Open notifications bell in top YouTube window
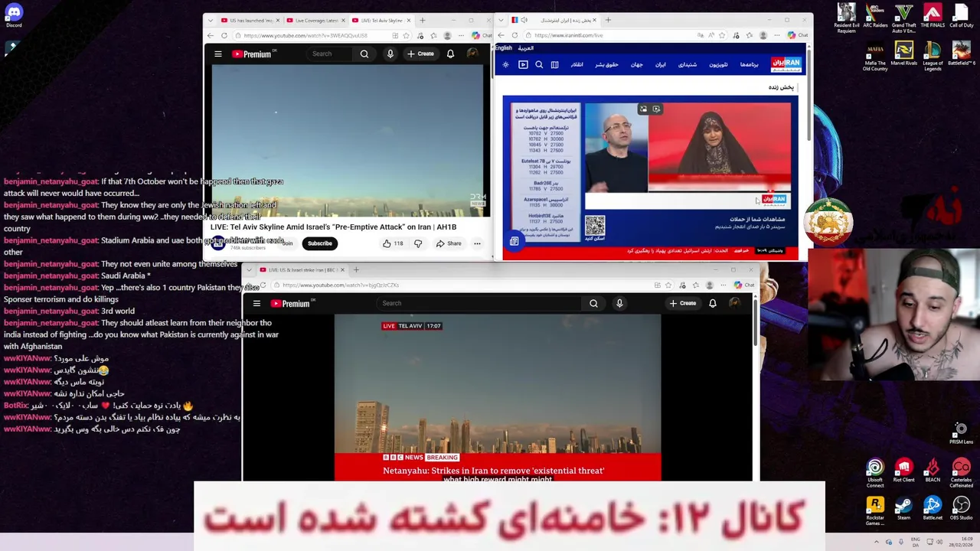Screen dimensions: 980x551 pyautogui.click(x=450, y=54)
